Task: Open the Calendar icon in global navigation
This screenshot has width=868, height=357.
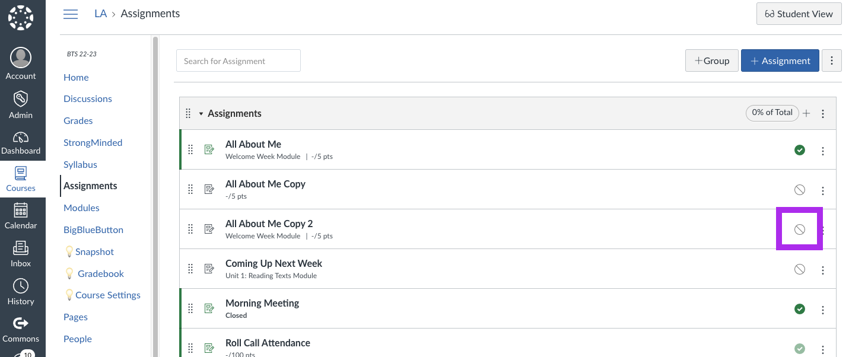Action: [x=21, y=210]
